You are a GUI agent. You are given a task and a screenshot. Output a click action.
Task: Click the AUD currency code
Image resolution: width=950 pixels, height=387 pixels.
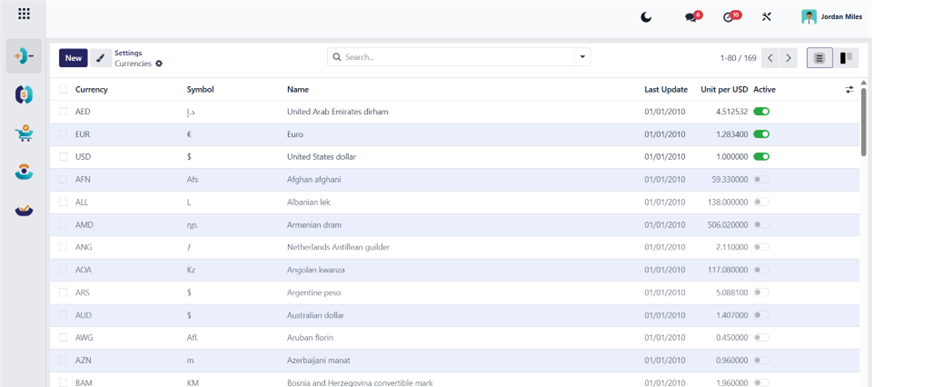tap(84, 315)
